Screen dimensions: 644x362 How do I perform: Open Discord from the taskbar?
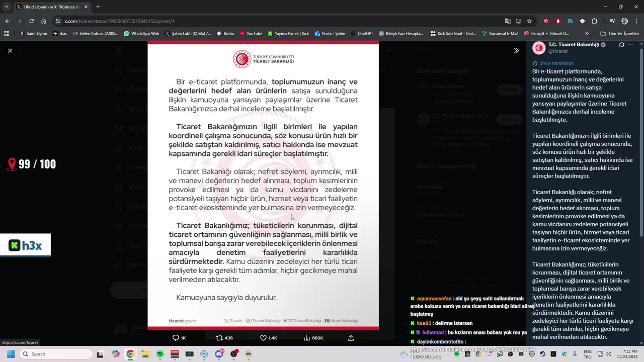click(219, 354)
